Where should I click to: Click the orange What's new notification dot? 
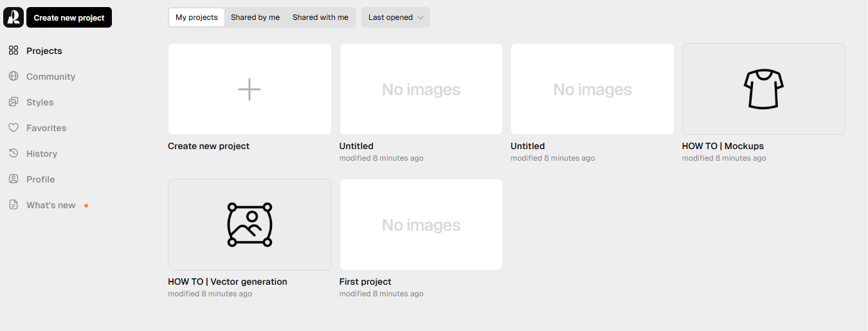click(86, 206)
